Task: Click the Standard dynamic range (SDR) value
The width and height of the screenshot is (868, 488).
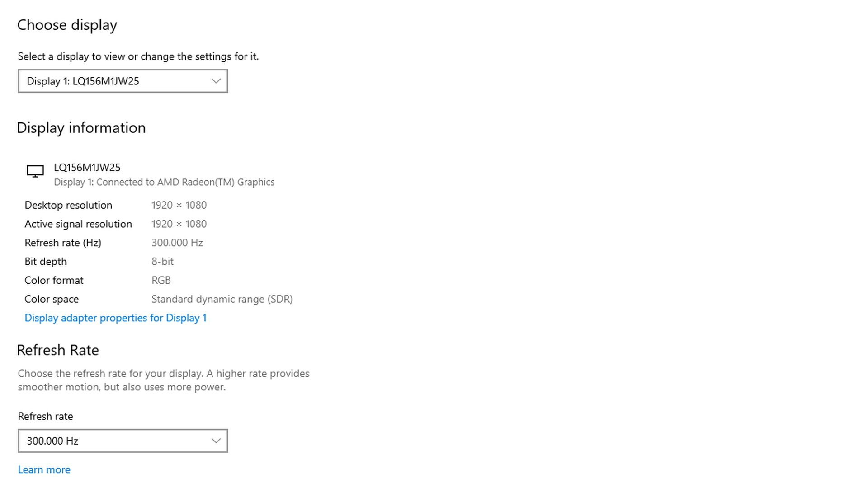Action: (x=222, y=300)
